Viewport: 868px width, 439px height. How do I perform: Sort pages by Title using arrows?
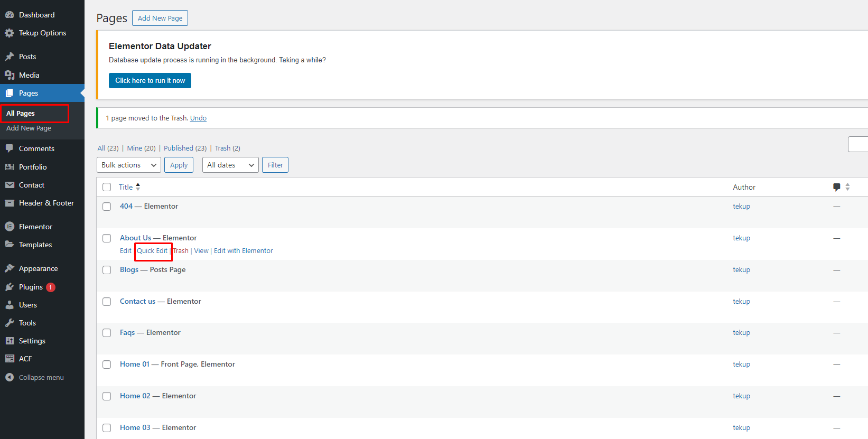pos(138,186)
